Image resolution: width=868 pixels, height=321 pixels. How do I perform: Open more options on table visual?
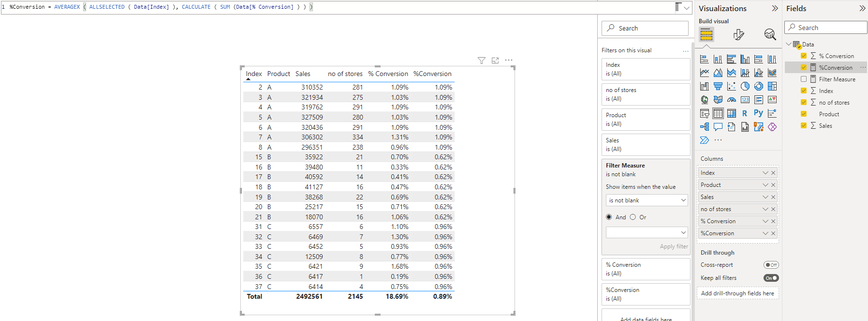(x=509, y=61)
